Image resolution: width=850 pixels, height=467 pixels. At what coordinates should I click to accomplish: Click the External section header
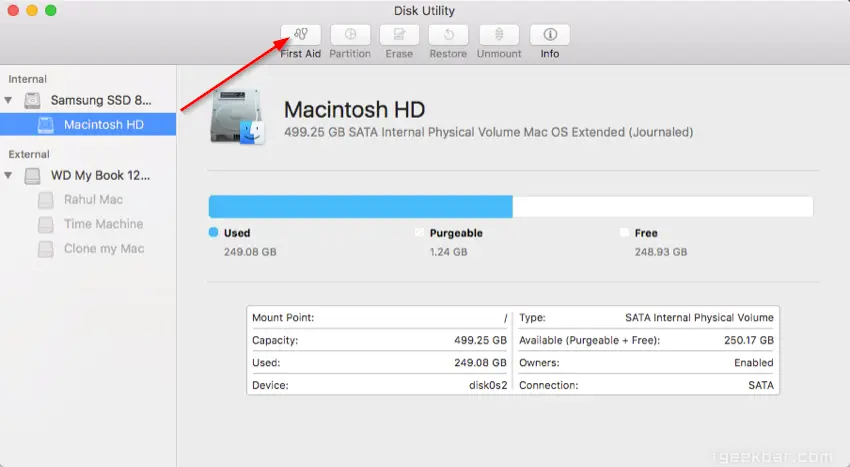tap(29, 155)
